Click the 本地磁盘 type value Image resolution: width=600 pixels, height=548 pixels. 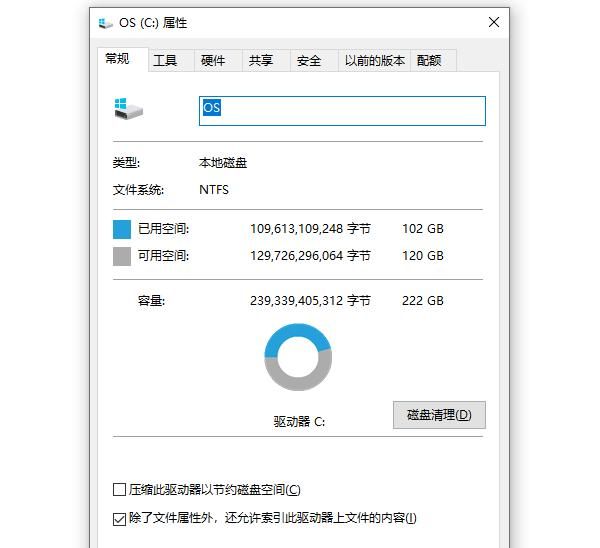click(x=223, y=163)
